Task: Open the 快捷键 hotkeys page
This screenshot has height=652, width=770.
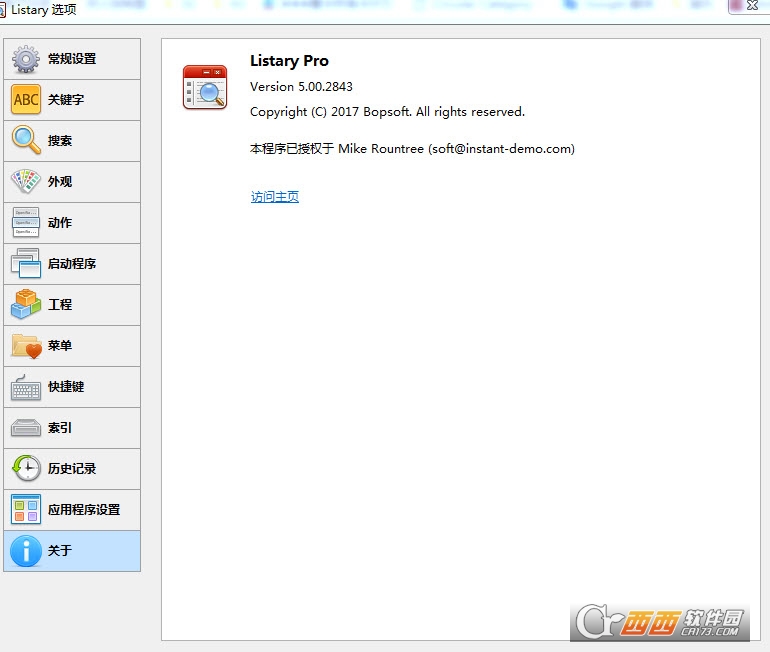Action: coord(72,386)
